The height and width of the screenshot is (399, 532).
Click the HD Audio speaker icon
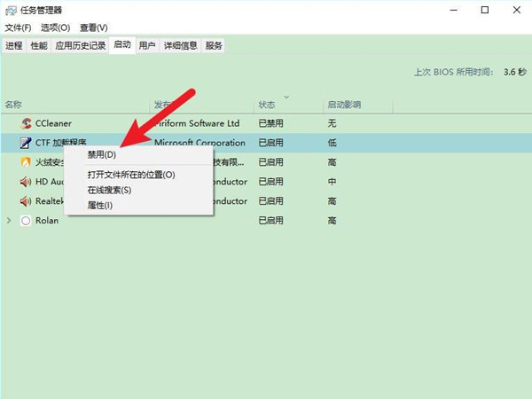(26, 182)
